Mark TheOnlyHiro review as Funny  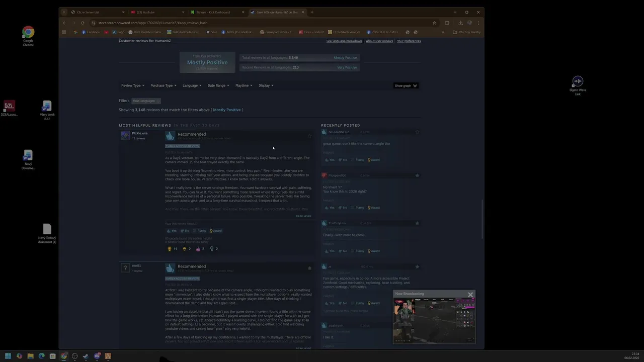coord(358,251)
